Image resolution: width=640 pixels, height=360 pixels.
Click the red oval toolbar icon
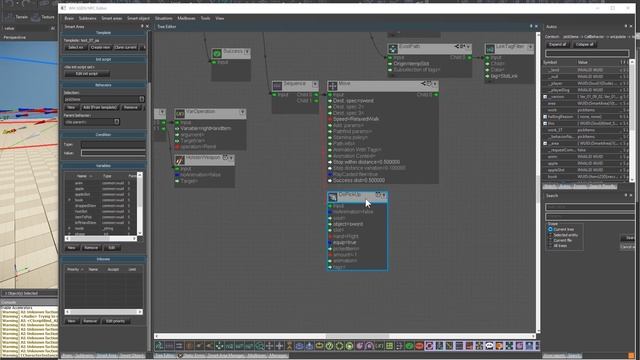click(x=419, y=346)
